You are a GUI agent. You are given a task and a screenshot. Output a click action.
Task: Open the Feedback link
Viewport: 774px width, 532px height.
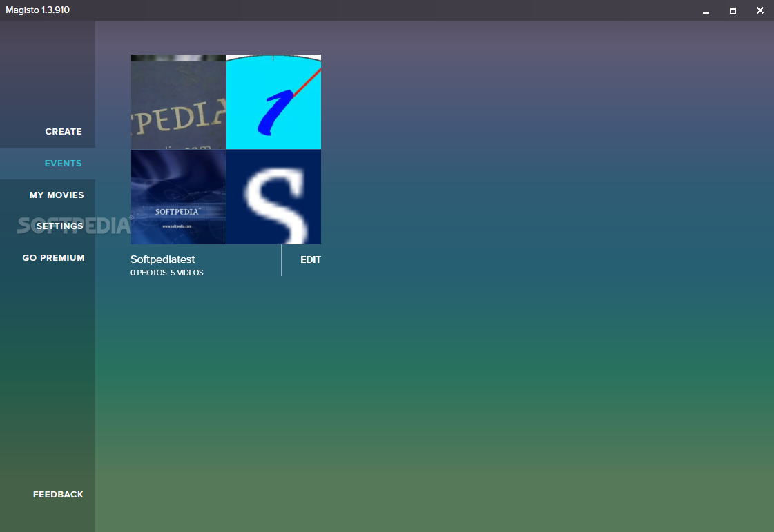58,495
